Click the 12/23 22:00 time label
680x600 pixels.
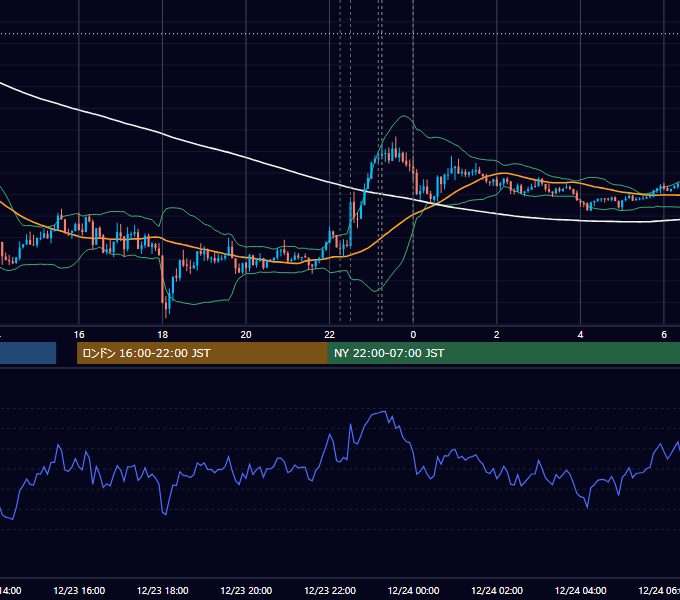(330, 590)
